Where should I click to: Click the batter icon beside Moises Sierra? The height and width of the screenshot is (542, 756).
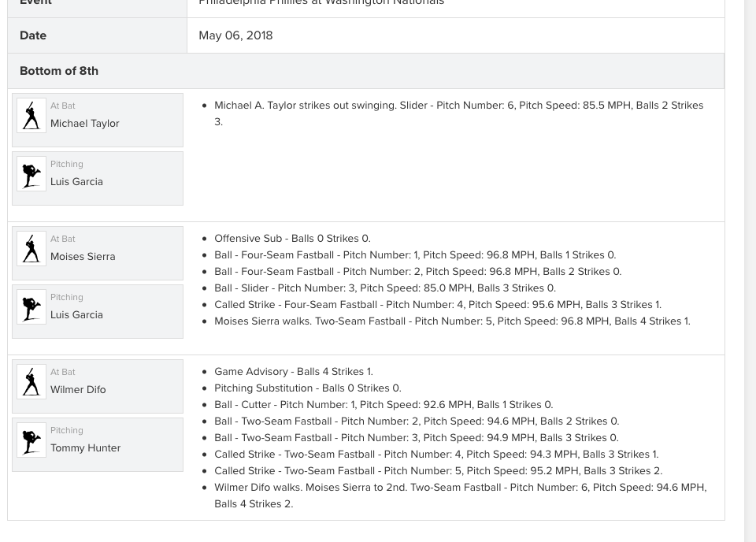(x=31, y=249)
